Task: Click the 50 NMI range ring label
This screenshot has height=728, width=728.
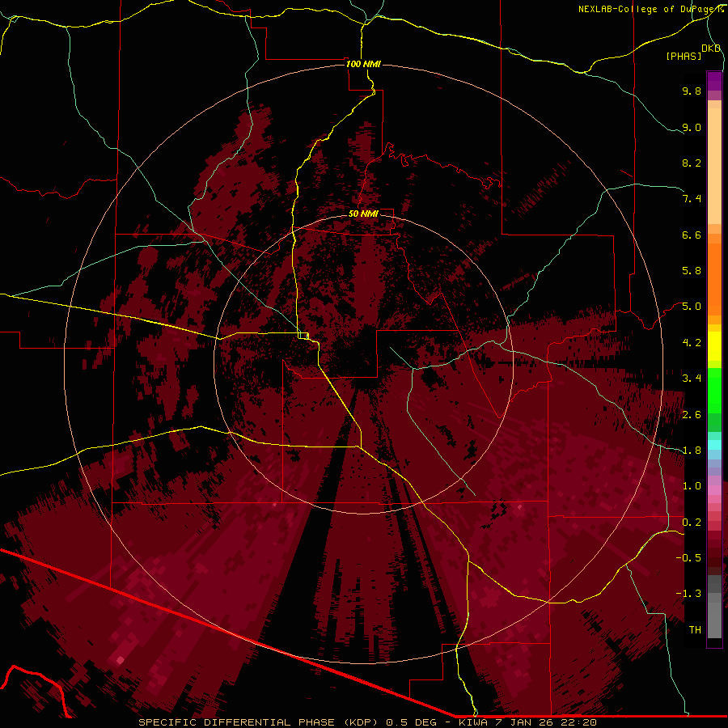Action: click(363, 214)
